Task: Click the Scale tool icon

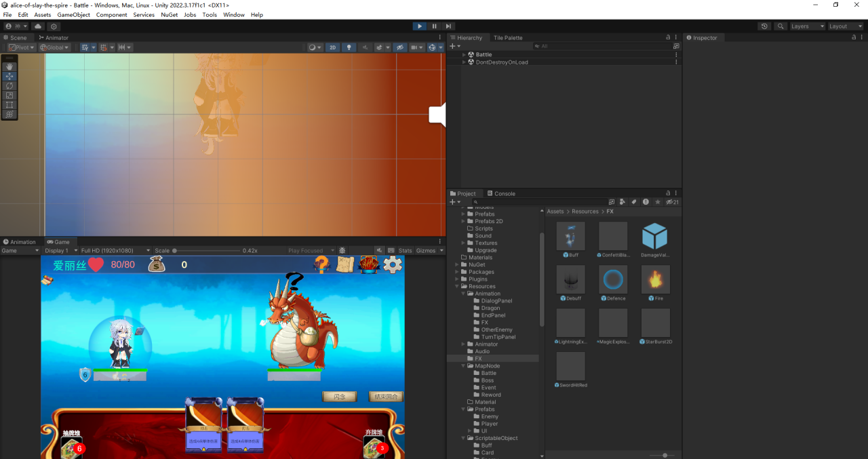Action: (9, 96)
